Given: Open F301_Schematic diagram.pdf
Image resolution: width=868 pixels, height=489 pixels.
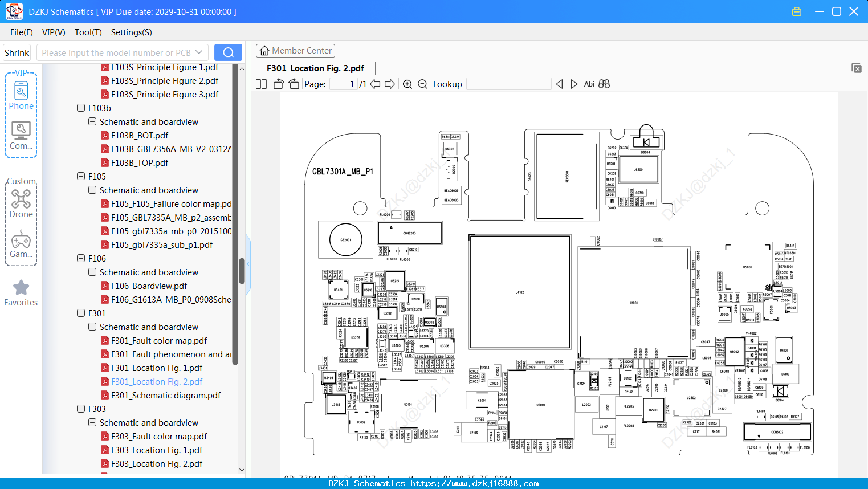Looking at the screenshot, I should (x=166, y=396).
